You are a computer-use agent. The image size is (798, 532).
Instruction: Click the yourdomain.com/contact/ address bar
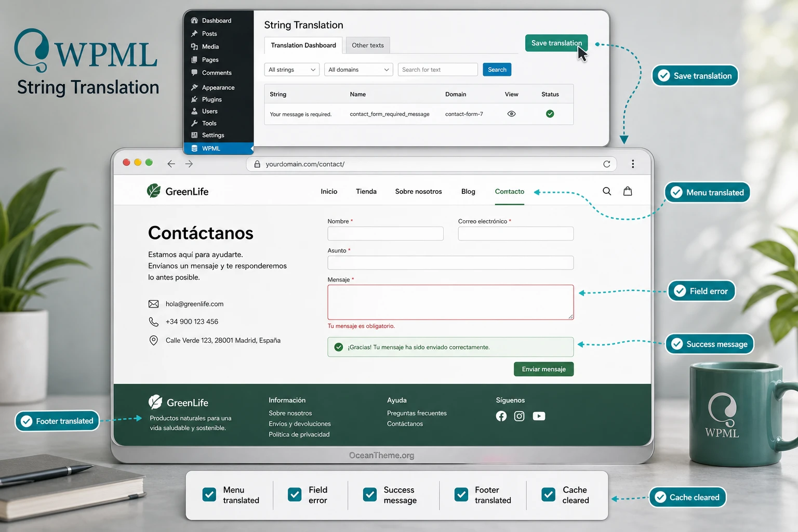tap(431, 164)
